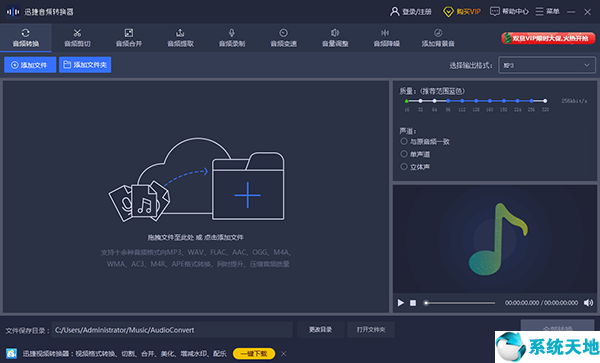Click the 更改目录 change directory button
Screen dimensions: 600x363
click(321, 330)
